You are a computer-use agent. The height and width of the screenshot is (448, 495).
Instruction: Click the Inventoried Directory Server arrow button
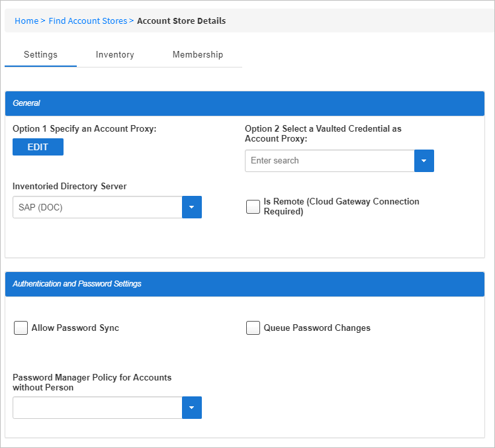[191, 207]
